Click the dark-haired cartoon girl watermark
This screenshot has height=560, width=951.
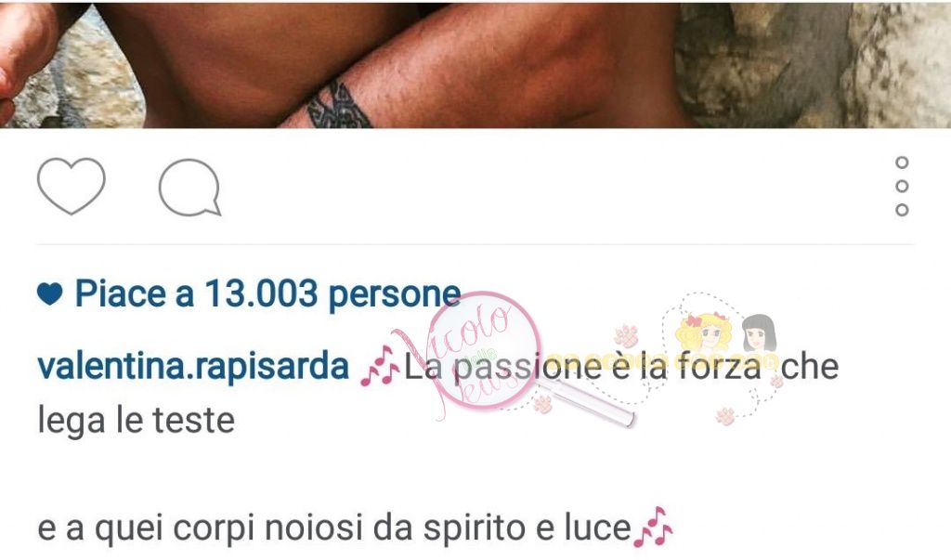759,332
